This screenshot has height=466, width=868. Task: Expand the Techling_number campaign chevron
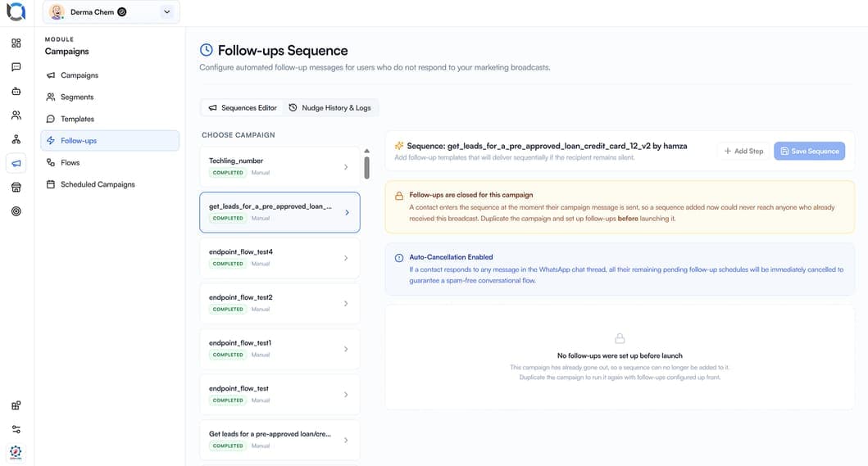pyautogui.click(x=346, y=167)
